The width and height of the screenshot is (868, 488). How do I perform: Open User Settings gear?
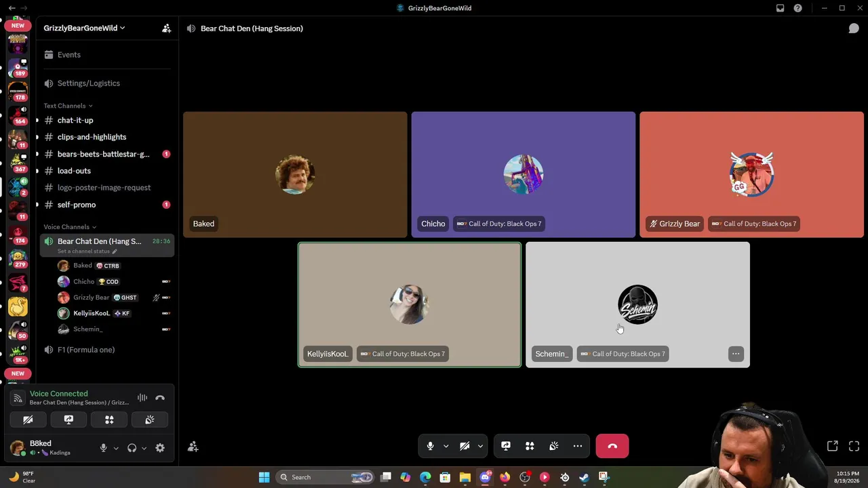tap(160, 448)
